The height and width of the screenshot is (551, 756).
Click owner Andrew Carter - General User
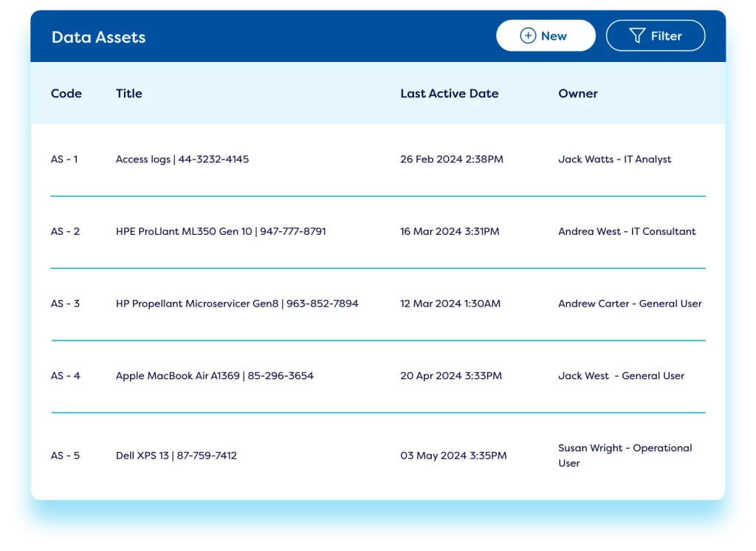tap(630, 304)
